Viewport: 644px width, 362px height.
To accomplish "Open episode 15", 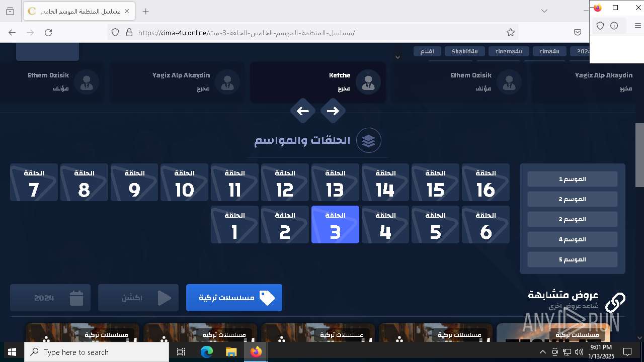I will pyautogui.click(x=435, y=183).
